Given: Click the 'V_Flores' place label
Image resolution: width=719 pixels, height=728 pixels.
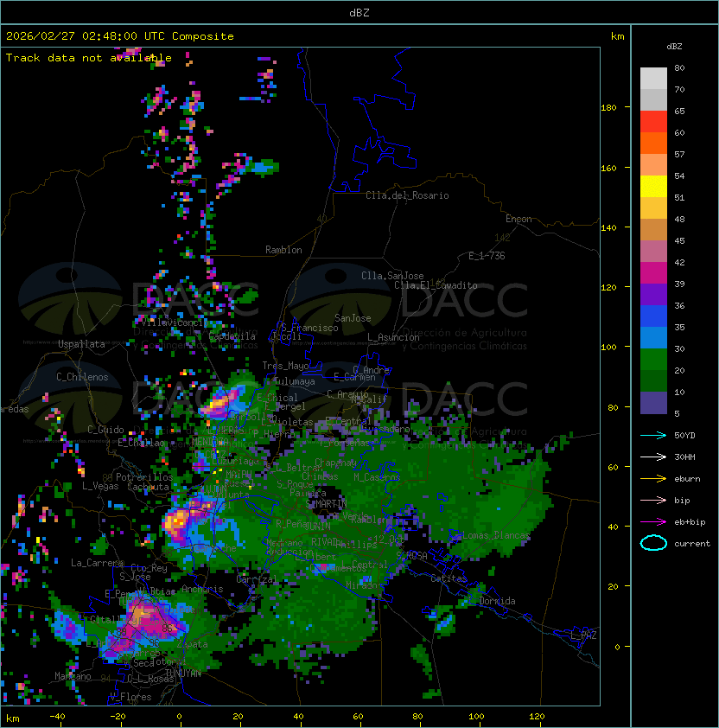Looking at the screenshot, I should pyautogui.click(x=130, y=697).
